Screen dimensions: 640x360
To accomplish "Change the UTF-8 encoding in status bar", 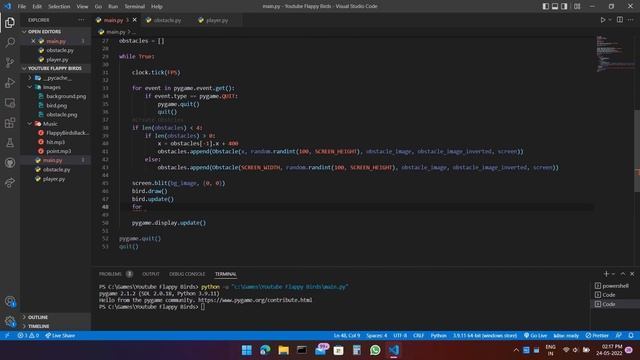I will [x=400, y=336].
